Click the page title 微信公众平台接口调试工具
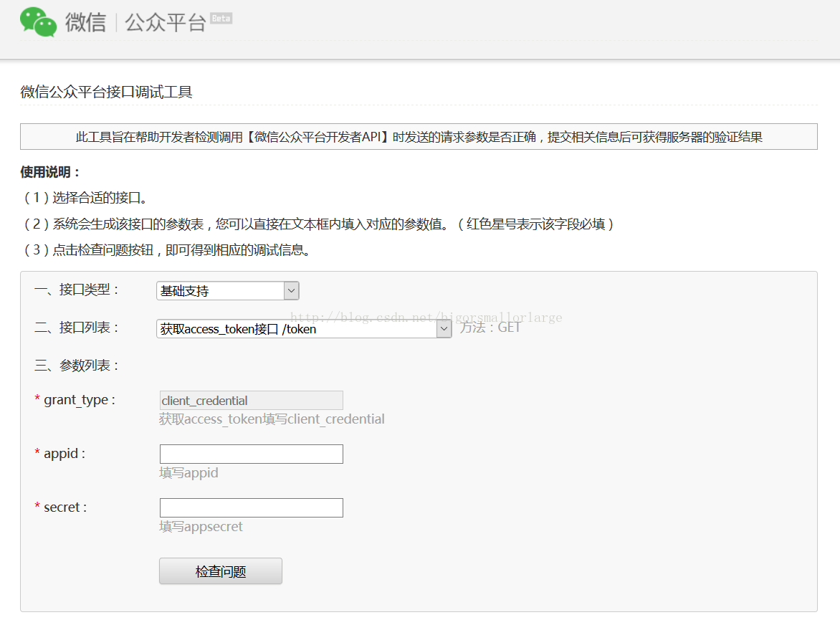 pyautogui.click(x=93, y=91)
